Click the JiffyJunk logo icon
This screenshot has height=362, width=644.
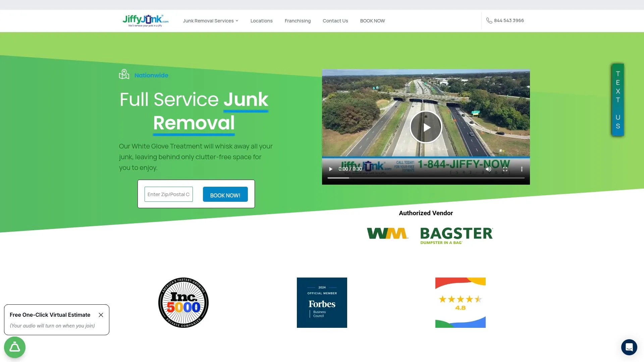(145, 21)
